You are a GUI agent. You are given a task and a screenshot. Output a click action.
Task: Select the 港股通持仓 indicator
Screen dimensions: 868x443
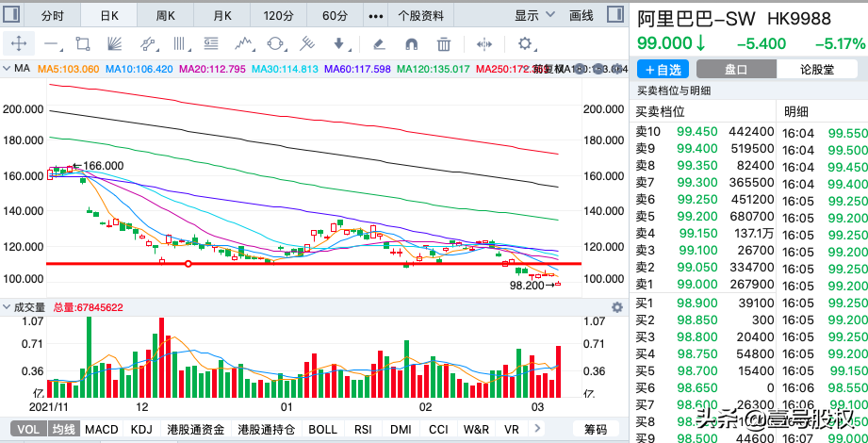267,429
